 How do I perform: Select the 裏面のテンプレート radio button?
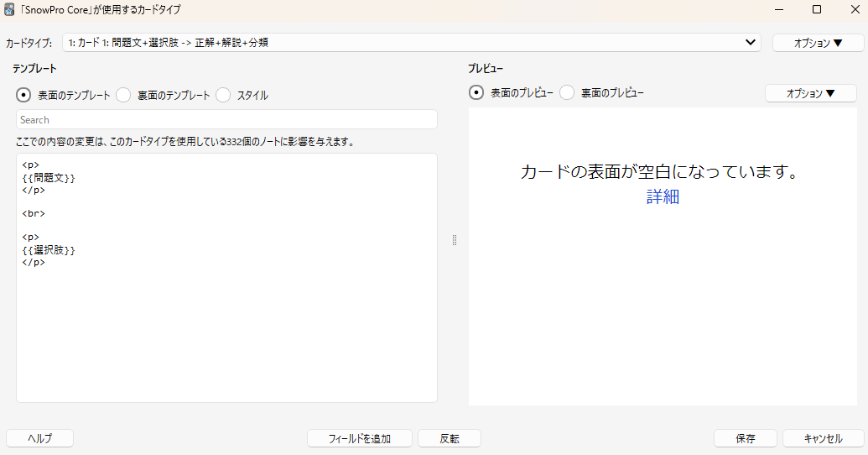coord(123,96)
